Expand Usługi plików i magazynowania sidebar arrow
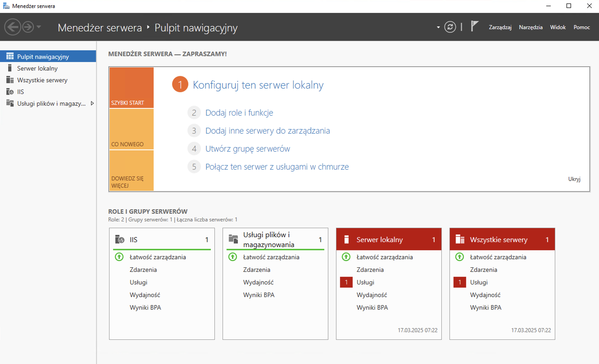Image resolution: width=599 pixels, height=364 pixels. coord(92,103)
